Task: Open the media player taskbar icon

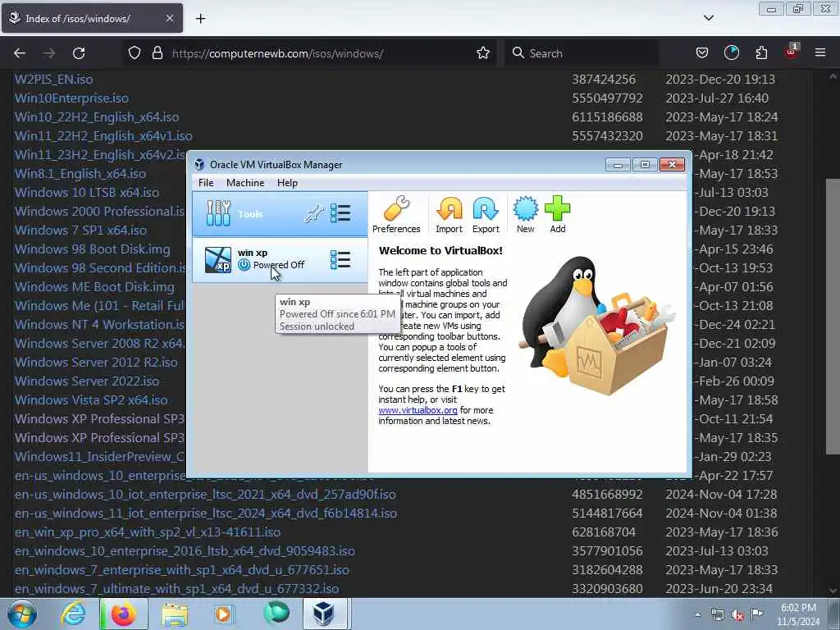Action: (224, 614)
